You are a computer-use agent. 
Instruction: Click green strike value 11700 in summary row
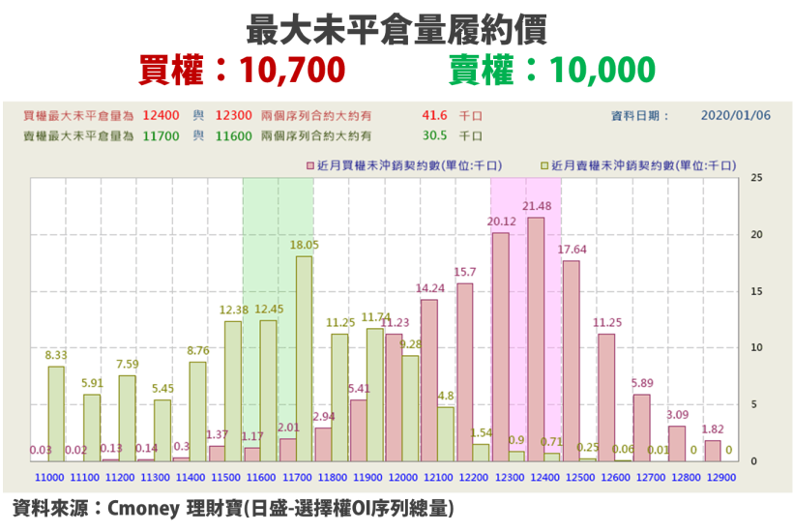point(161,136)
